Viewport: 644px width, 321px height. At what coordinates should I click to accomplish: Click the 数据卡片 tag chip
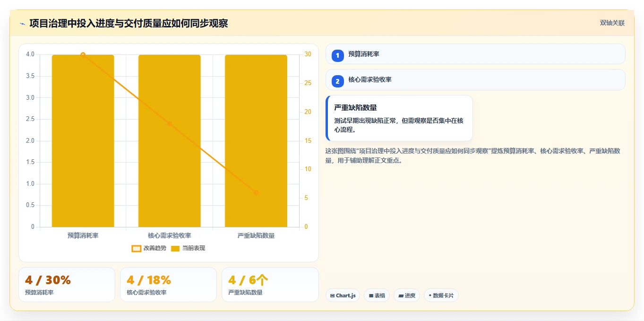441,295
